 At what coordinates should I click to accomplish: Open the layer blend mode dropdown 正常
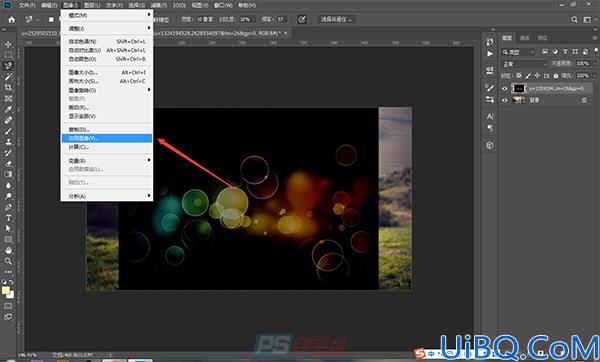click(x=524, y=64)
